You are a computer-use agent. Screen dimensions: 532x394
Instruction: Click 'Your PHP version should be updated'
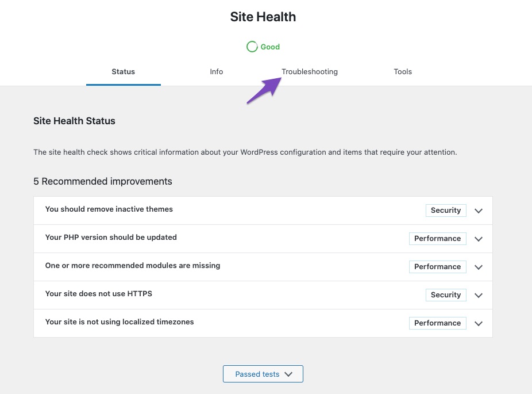[x=111, y=238]
